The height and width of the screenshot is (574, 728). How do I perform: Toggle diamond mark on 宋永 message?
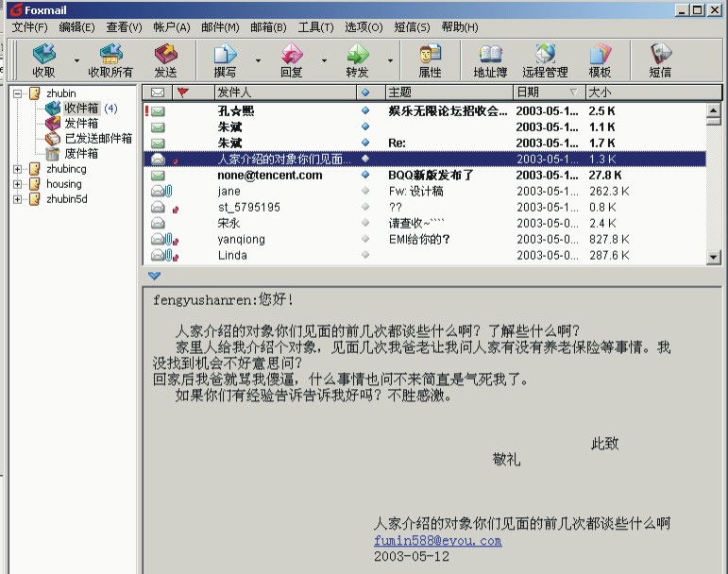tap(365, 223)
